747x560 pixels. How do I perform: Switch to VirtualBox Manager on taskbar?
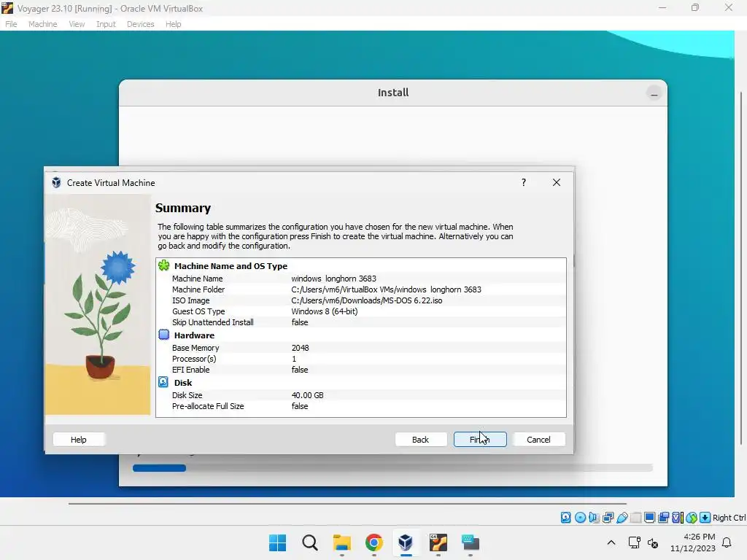(x=406, y=542)
